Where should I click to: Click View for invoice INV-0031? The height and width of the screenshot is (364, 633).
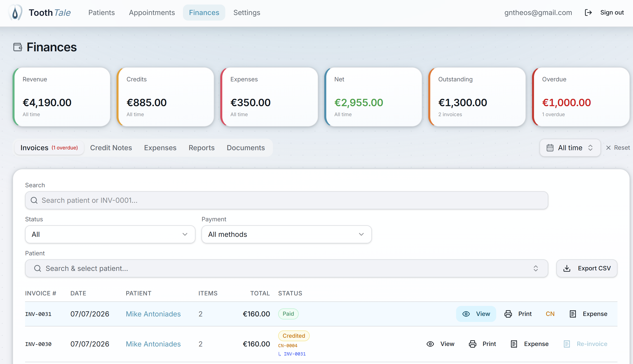(476, 314)
